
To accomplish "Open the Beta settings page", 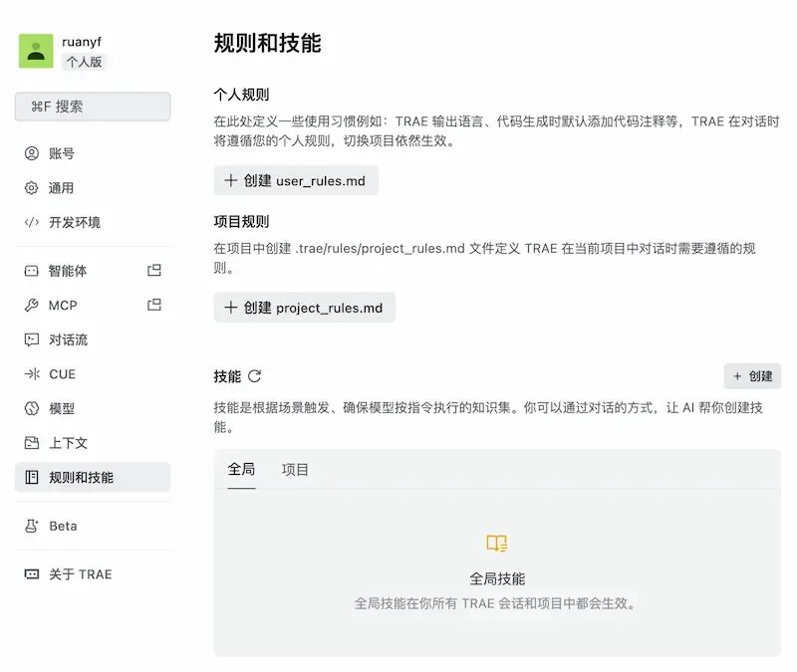I will pyautogui.click(x=93, y=526).
